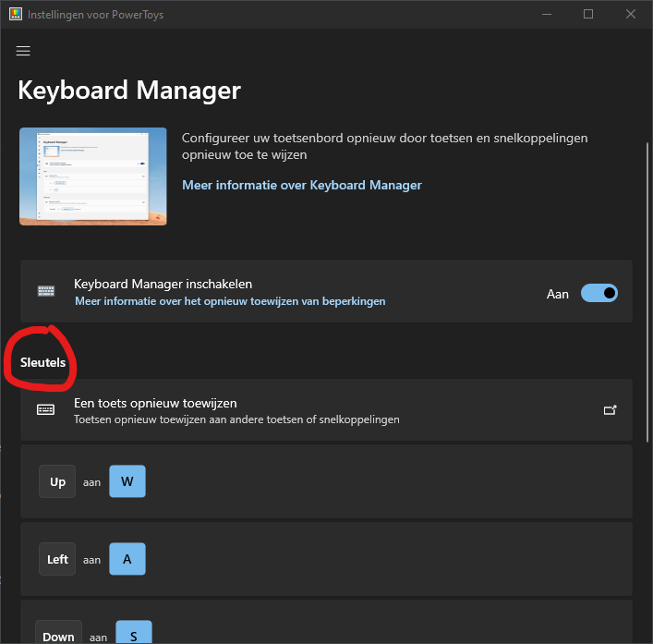Click the keyboard icon beside Een toets opnieuw toewijzen
653x644 pixels.
click(45, 410)
